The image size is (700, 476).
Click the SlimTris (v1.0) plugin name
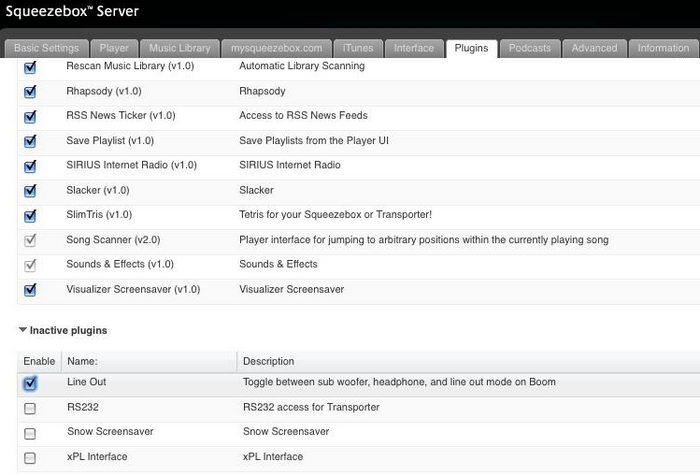pyautogui.click(x=99, y=215)
